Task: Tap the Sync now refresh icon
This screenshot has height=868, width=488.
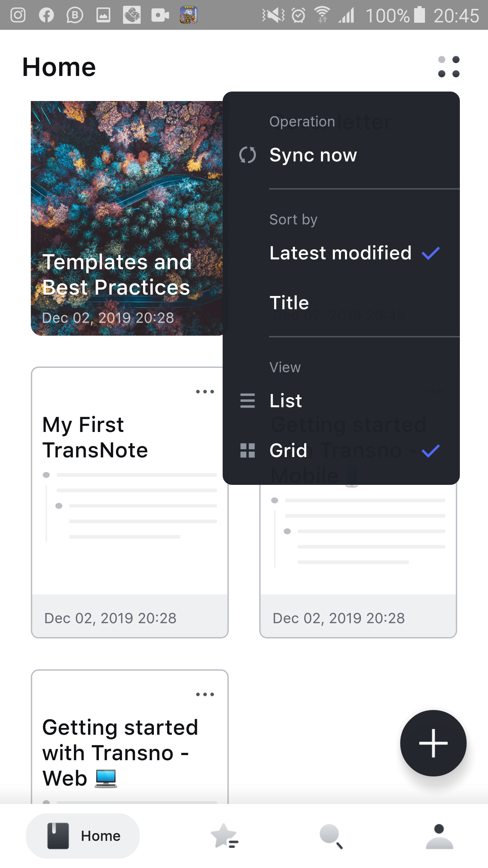Action: [247, 155]
